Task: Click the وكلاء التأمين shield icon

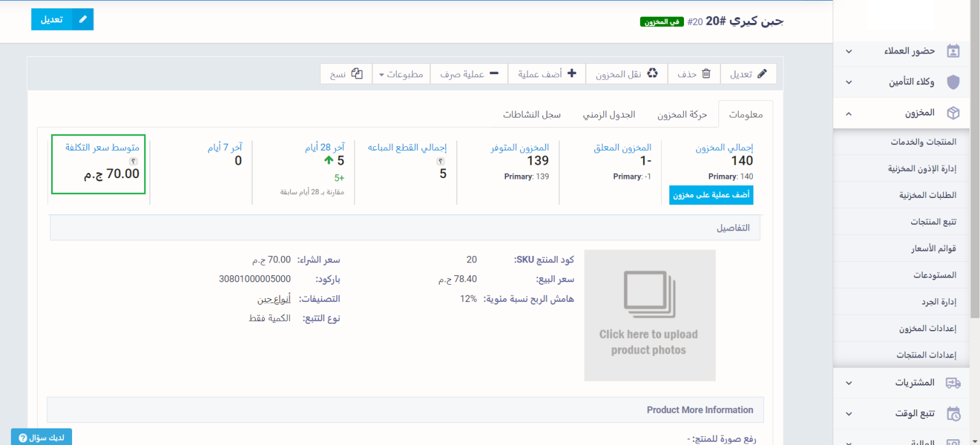Action: coord(953,82)
